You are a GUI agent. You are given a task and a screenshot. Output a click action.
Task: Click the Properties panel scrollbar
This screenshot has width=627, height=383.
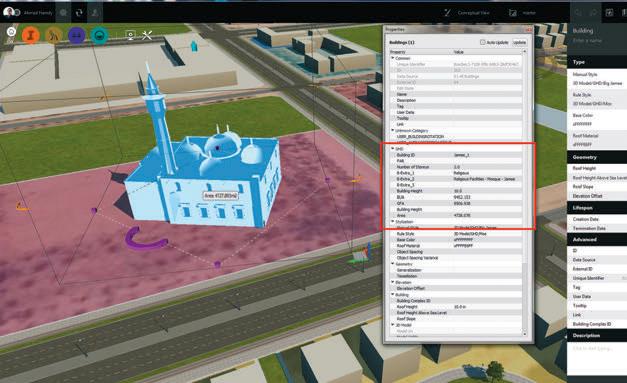coord(525,192)
